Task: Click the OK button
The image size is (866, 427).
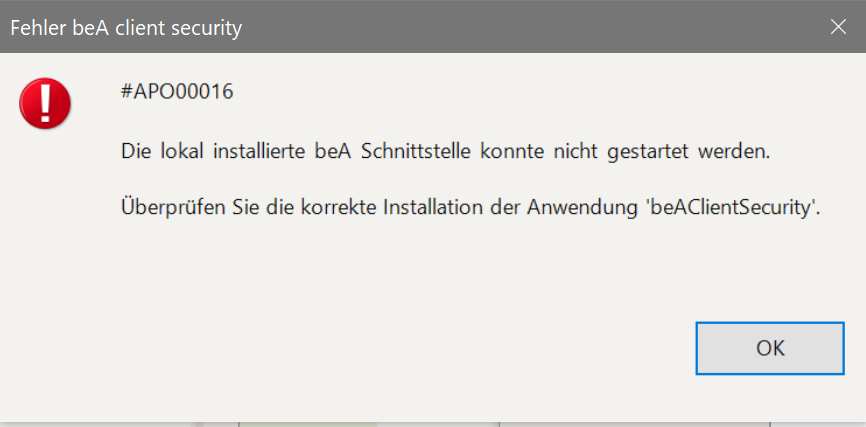Action: click(770, 348)
